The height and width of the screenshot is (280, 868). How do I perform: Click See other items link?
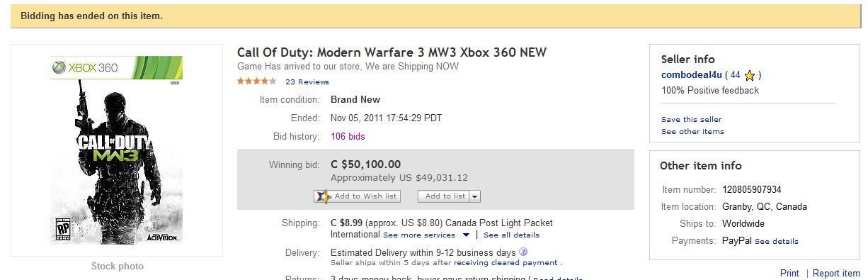pyautogui.click(x=692, y=132)
